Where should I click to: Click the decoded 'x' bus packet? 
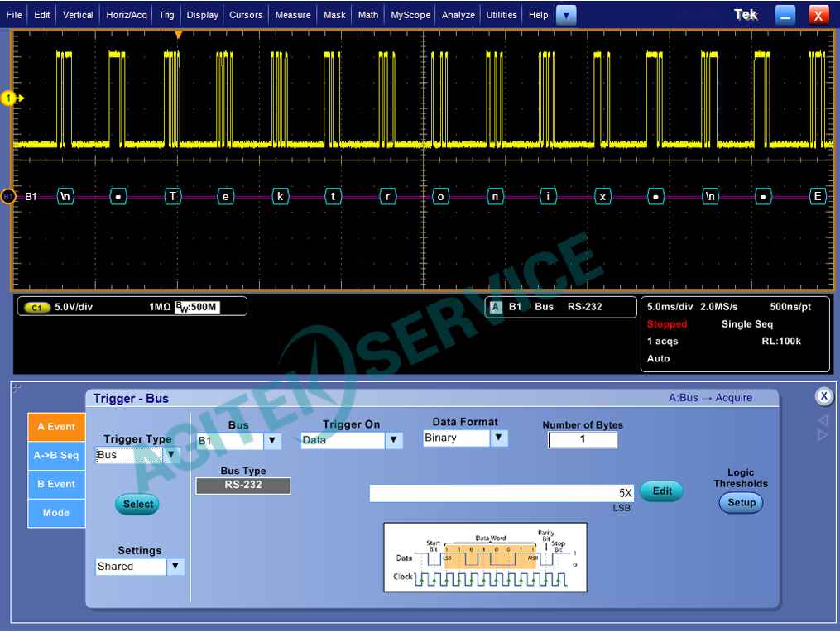point(602,197)
